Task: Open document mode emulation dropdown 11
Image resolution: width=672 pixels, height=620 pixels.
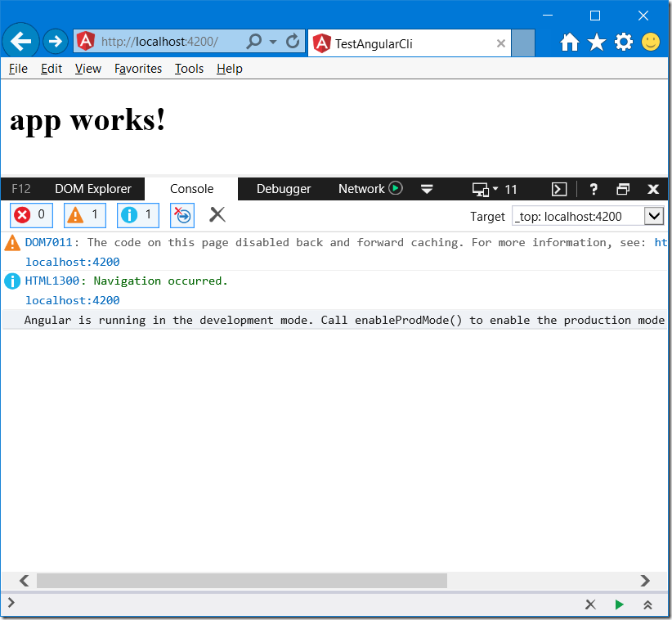Action: click(x=494, y=189)
